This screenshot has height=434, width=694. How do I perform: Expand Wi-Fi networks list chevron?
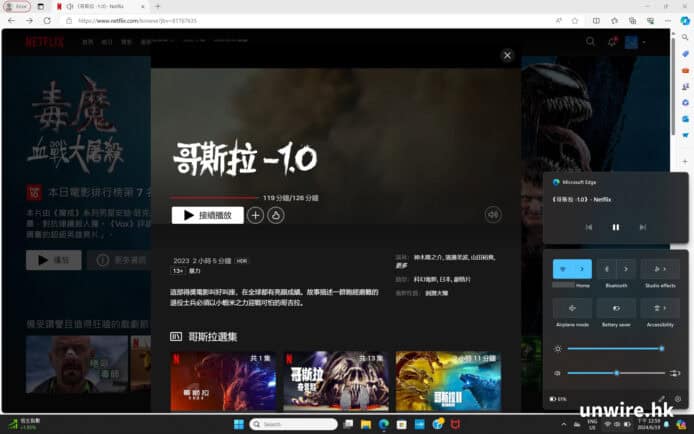pyautogui.click(x=583, y=269)
